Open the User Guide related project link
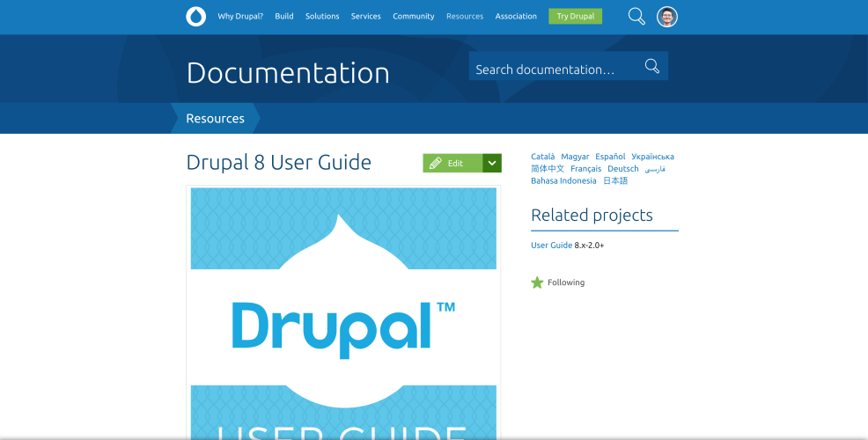The image size is (868, 440). [551, 246]
